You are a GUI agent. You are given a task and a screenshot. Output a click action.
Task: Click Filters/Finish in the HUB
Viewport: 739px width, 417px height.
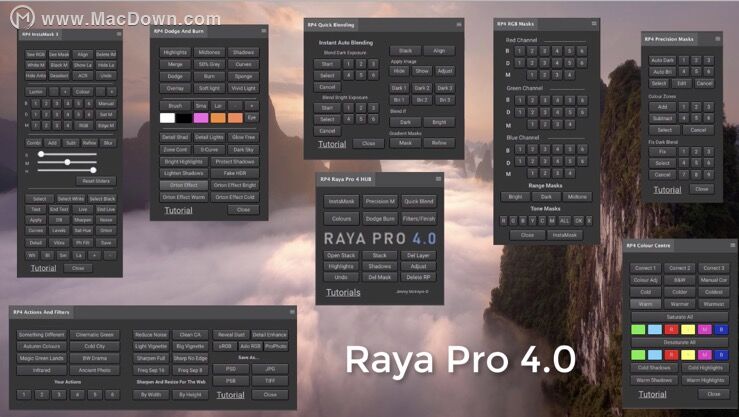419,219
